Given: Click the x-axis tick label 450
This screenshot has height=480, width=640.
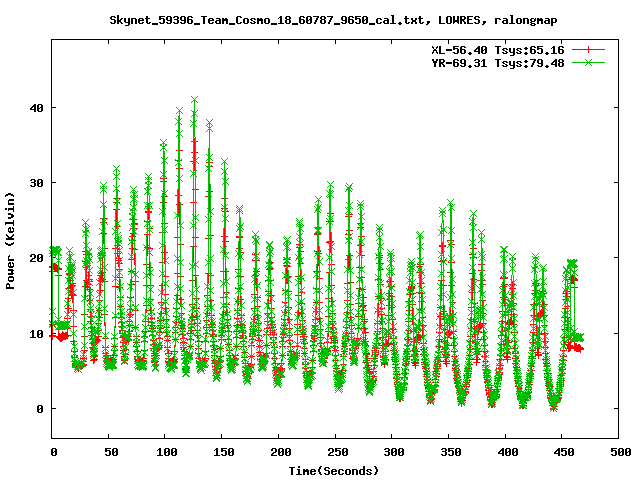Looking at the screenshot, I should [x=564, y=452].
